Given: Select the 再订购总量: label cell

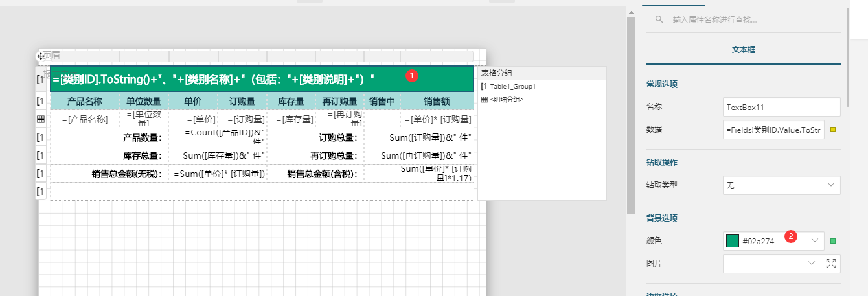Looking at the screenshot, I should [315, 155].
